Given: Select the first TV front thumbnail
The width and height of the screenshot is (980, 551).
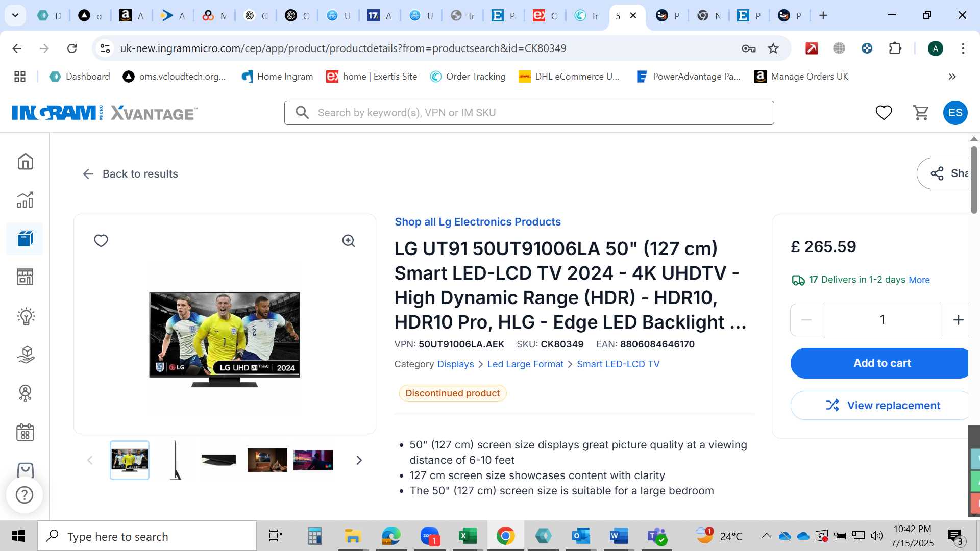Looking at the screenshot, I should [130, 460].
